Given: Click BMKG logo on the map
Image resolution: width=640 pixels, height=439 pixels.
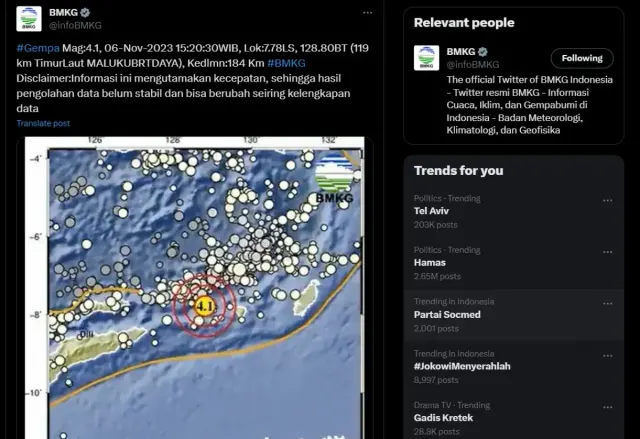Looking at the screenshot, I should (334, 180).
